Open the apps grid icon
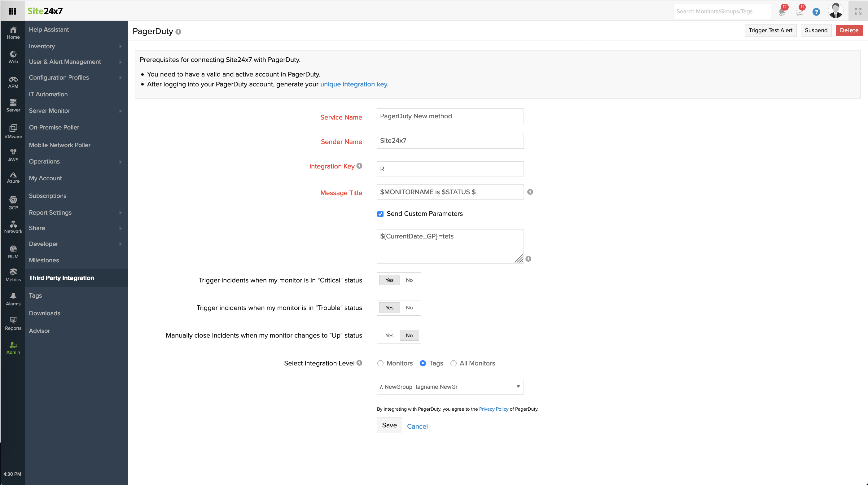This screenshot has width=868, height=485. (x=12, y=11)
